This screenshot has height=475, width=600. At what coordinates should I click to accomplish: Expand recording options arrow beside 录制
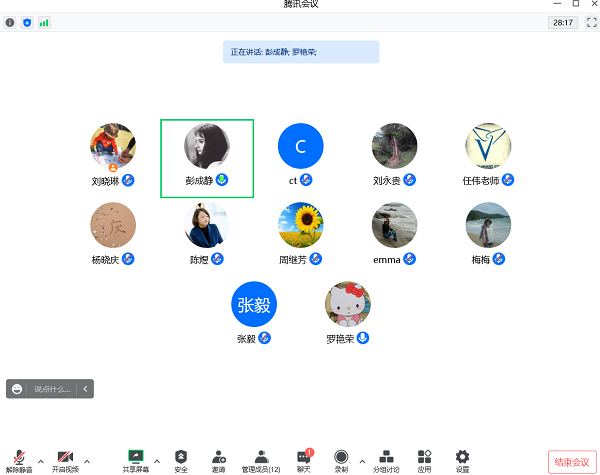tap(362, 461)
